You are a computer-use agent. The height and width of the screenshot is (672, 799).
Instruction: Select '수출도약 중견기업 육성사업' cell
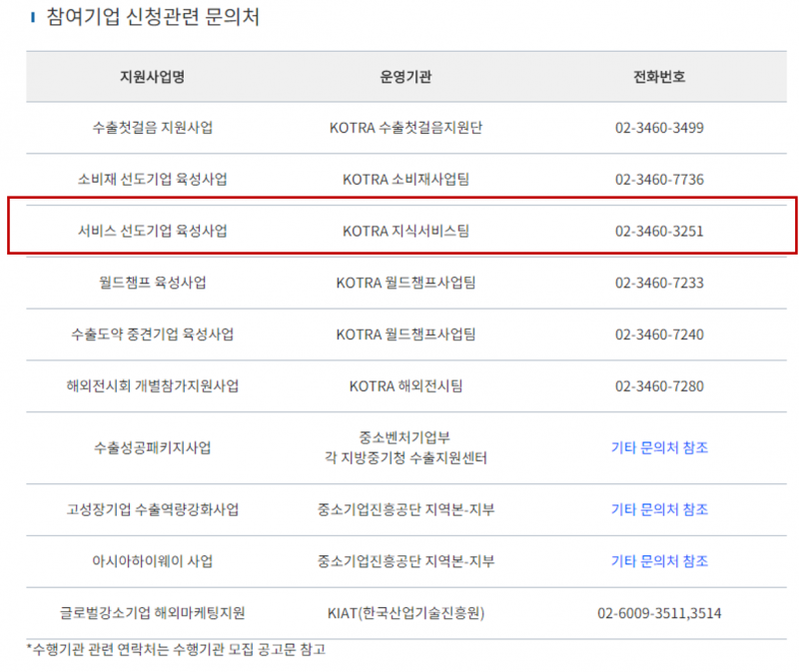tap(153, 335)
